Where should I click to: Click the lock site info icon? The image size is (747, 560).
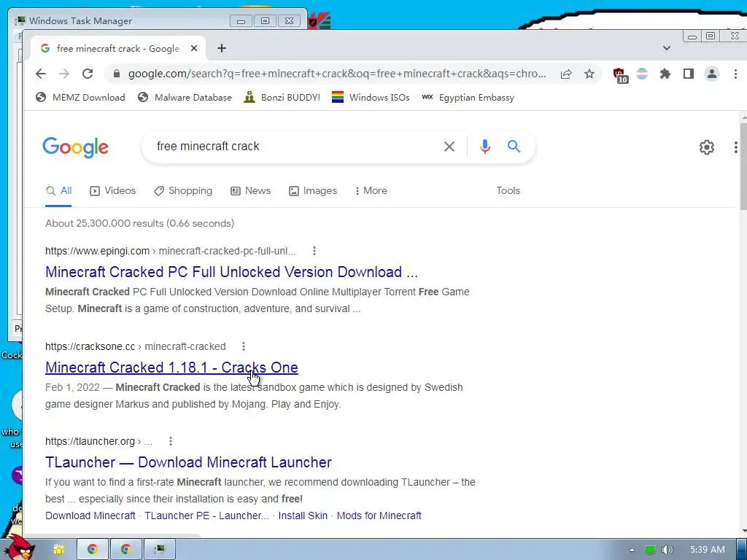116,74
